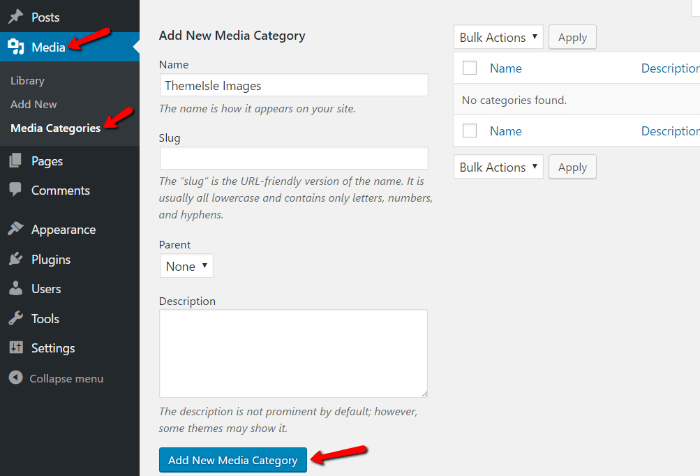Click the Appearance paintbrush icon

coord(16,229)
